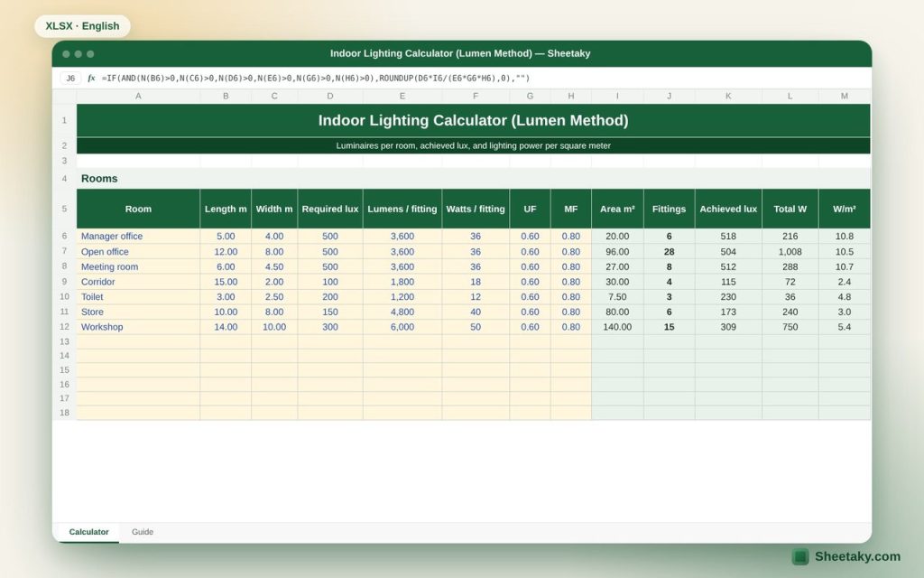924x578 pixels.
Task: Select column A header
Action: pyautogui.click(x=138, y=96)
